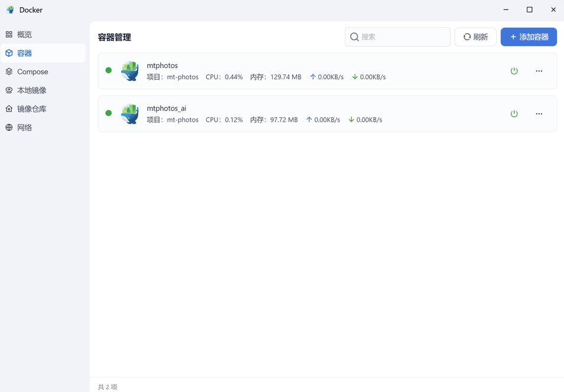
Task: Click the 镜像仓库 house icon
Action: pyautogui.click(x=9, y=109)
